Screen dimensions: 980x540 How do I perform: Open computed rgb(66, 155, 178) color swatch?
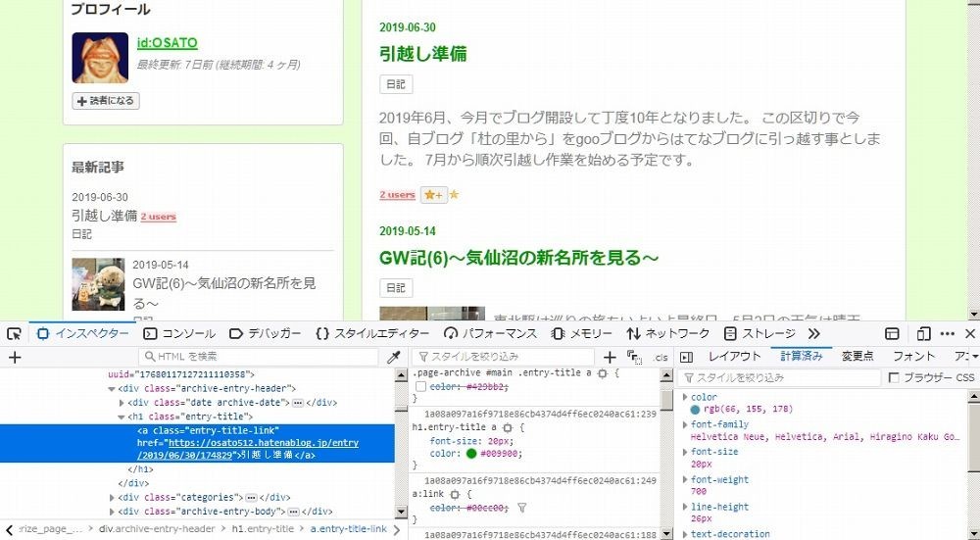click(x=695, y=410)
